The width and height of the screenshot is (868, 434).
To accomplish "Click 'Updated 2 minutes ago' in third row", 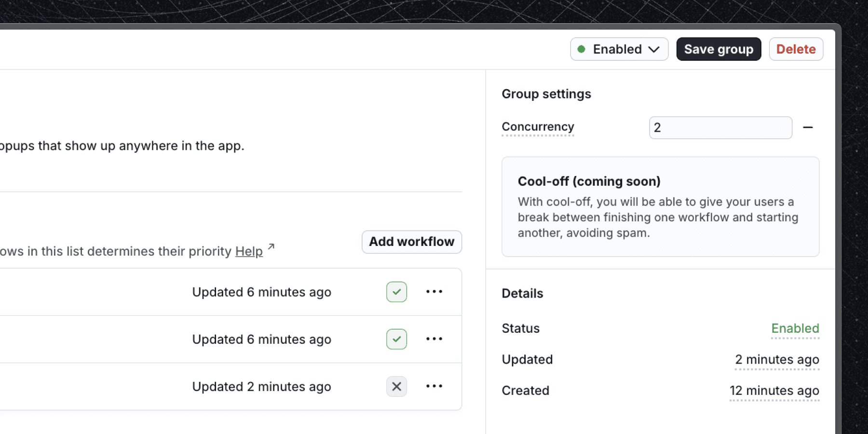I will (x=261, y=387).
